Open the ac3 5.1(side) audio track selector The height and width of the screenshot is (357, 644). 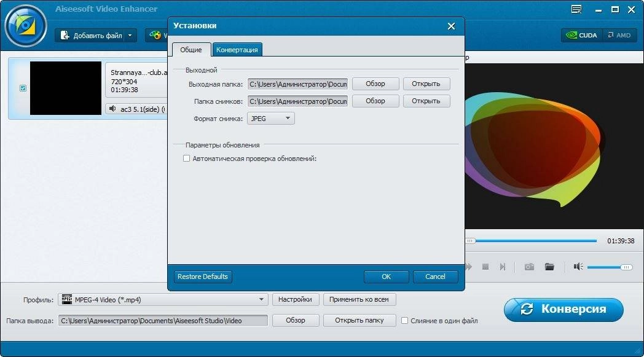point(137,109)
